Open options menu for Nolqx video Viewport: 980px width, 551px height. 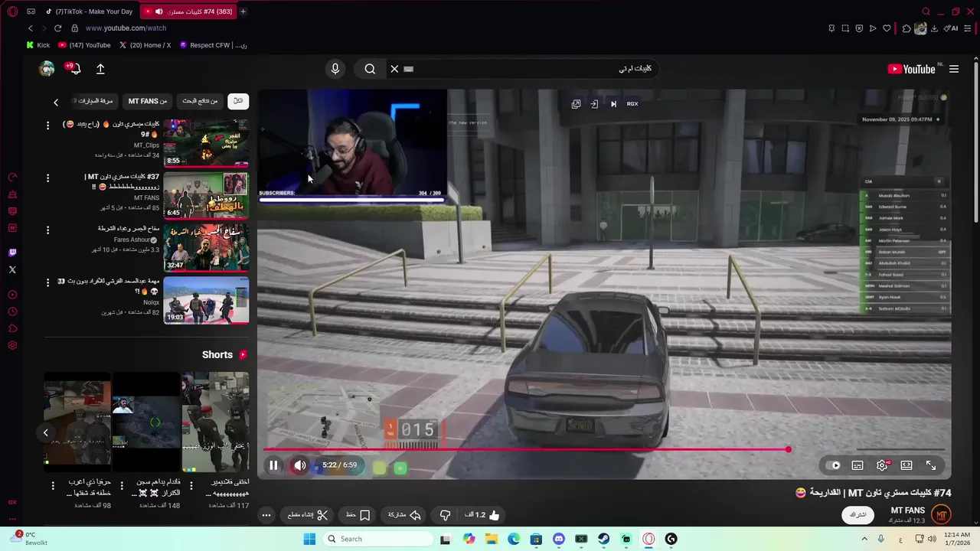(47, 283)
